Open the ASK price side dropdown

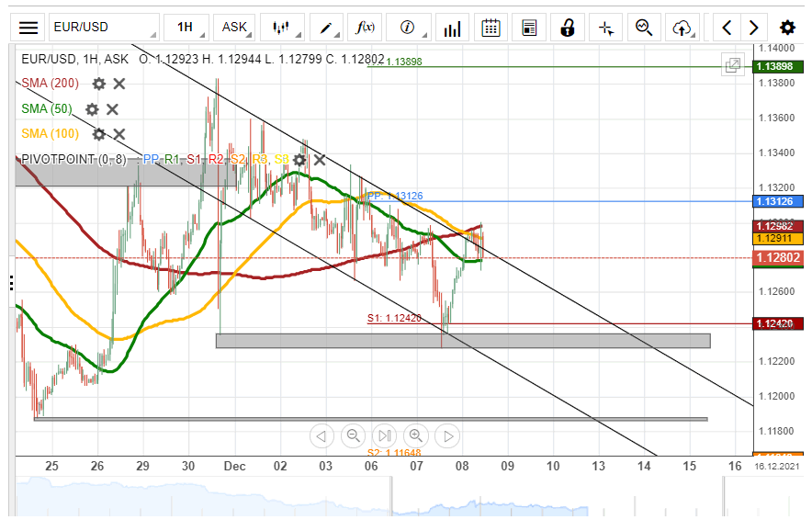point(234,28)
